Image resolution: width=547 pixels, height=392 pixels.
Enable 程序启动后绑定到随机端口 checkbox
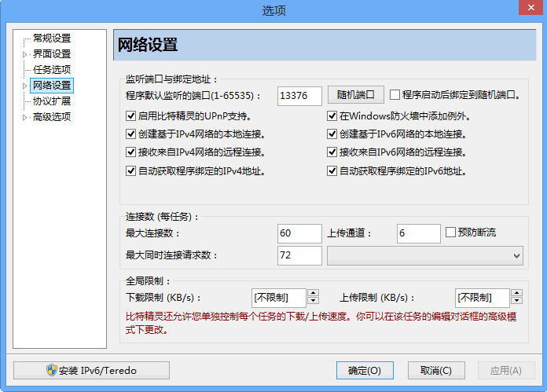pyautogui.click(x=395, y=95)
